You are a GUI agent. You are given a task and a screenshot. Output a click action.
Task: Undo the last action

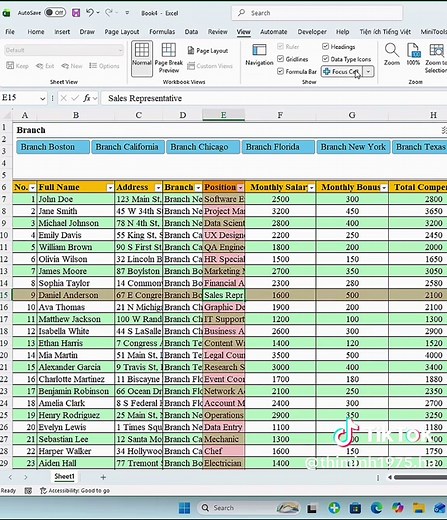(90, 13)
